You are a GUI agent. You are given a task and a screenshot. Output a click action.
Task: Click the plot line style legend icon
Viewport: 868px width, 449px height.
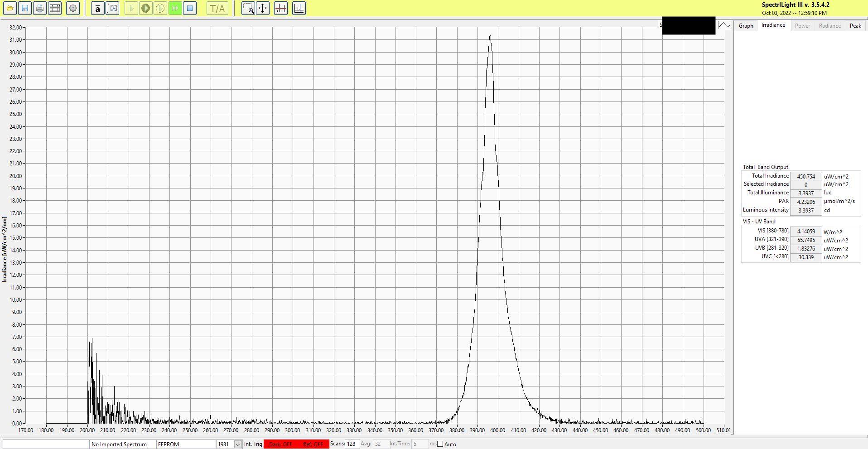tap(724, 25)
